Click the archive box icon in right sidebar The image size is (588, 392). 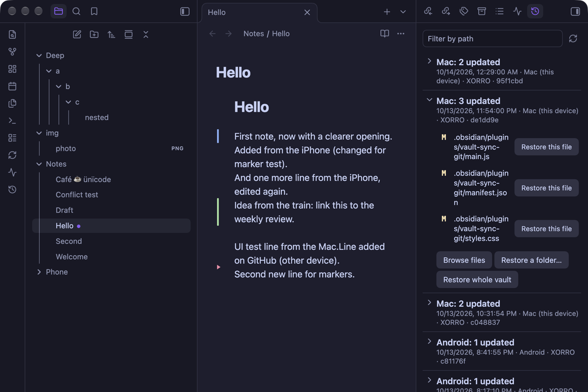coord(482,11)
